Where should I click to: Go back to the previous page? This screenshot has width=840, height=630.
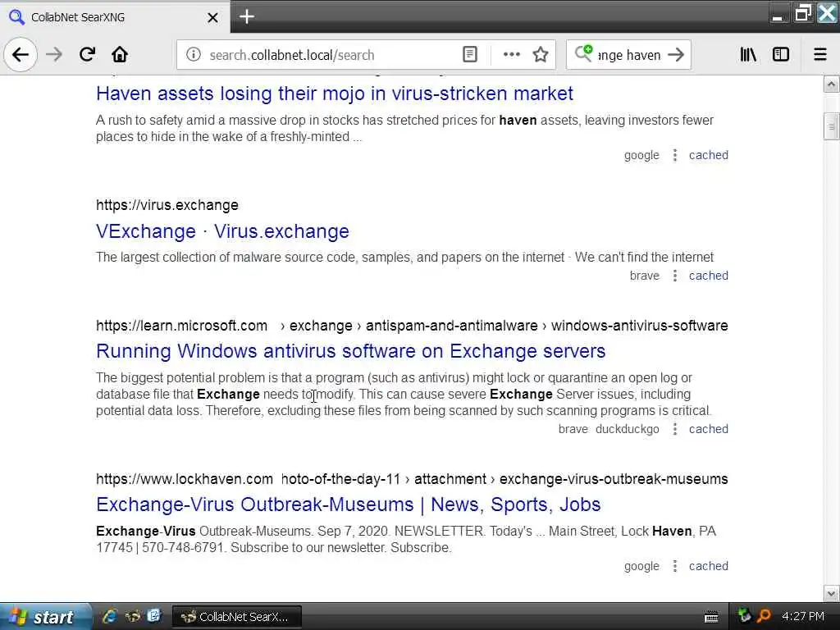tap(21, 54)
